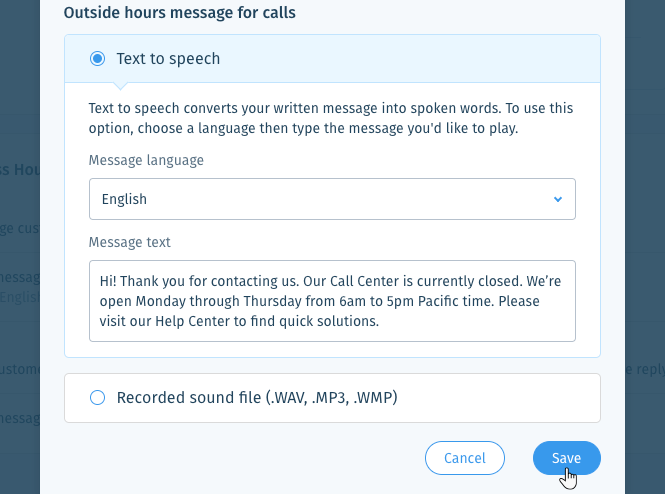Choose the Recorded sound file radio option
This screenshot has height=494, width=665.
[98, 397]
